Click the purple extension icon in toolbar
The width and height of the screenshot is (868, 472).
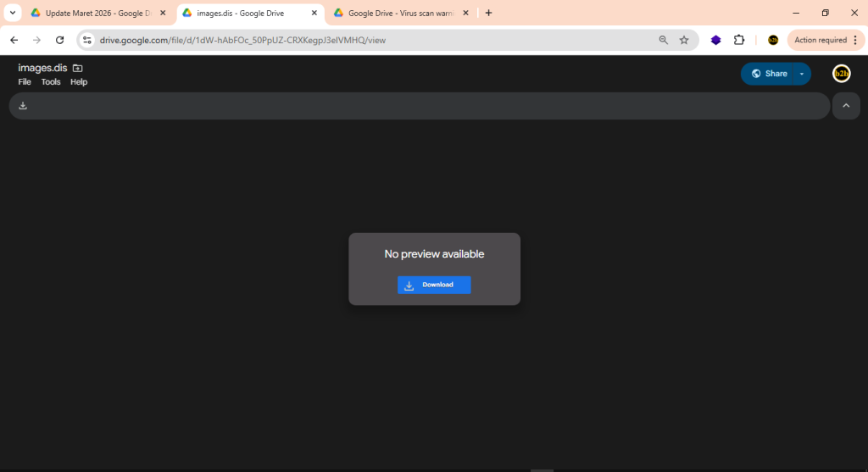click(x=716, y=40)
